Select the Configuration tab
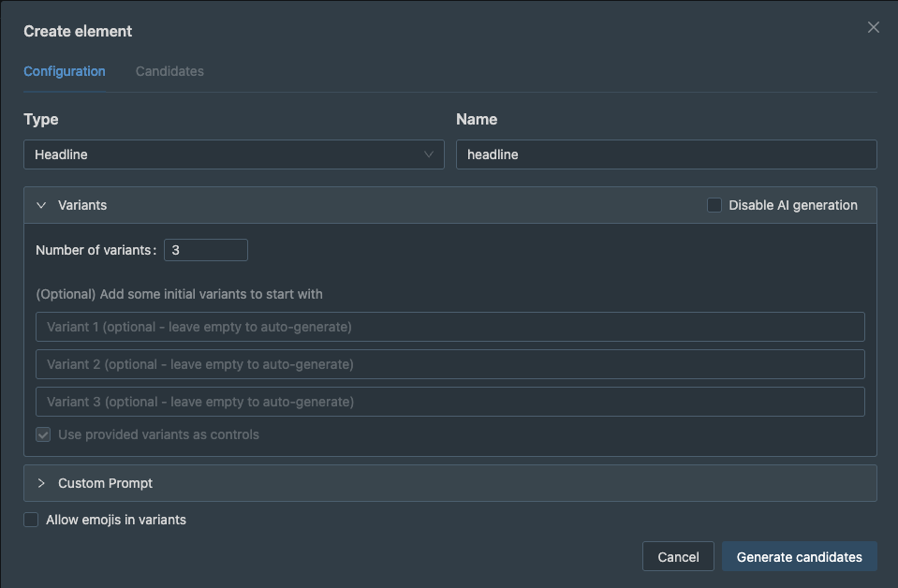Image resolution: width=898 pixels, height=588 pixels. tap(65, 71)
